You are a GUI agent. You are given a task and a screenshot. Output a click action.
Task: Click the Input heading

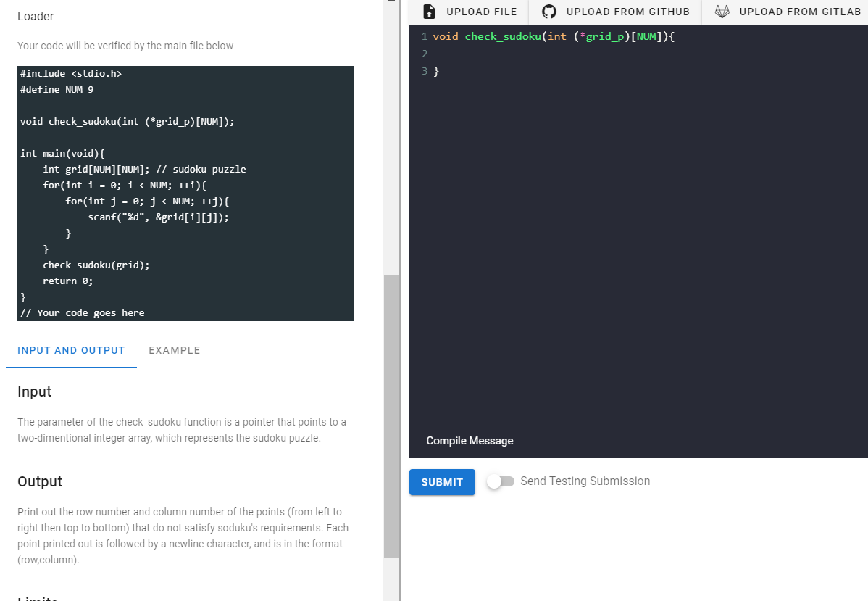point(34,391)
